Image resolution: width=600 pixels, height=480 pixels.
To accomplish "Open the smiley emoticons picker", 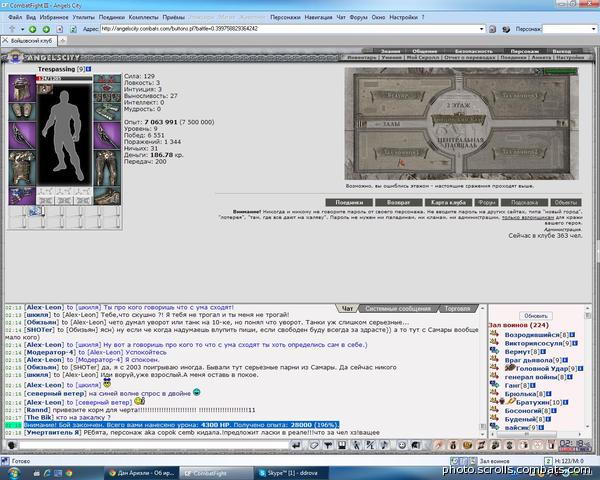I will coord(402,445).
